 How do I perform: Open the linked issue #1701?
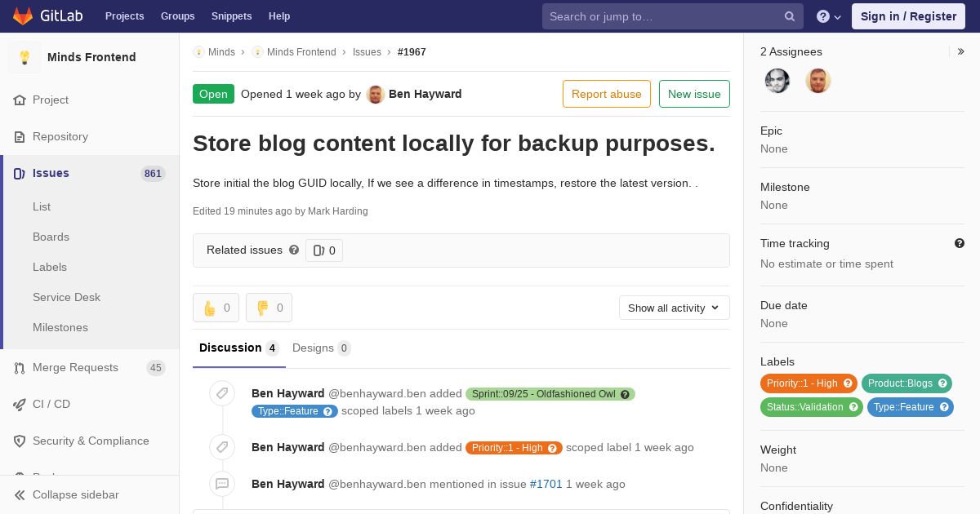[x=546, y=484]
